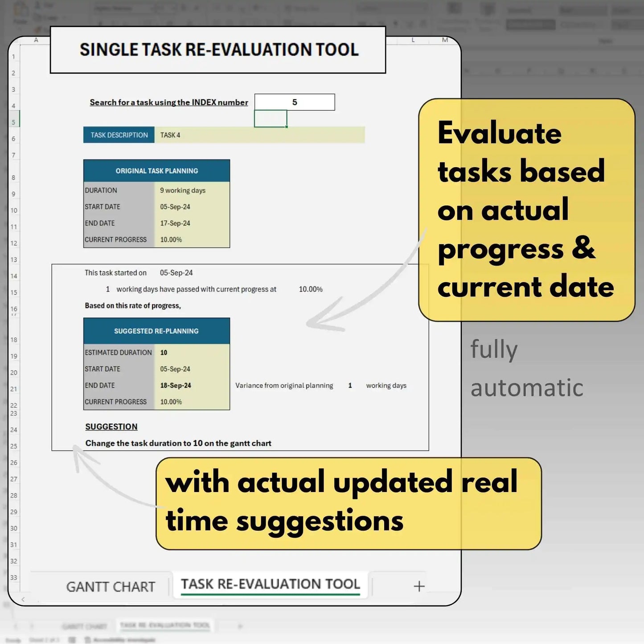Click the plus button to add a new sheet
The height and width of the screenshot is (644, 644).
coord(419,586)
